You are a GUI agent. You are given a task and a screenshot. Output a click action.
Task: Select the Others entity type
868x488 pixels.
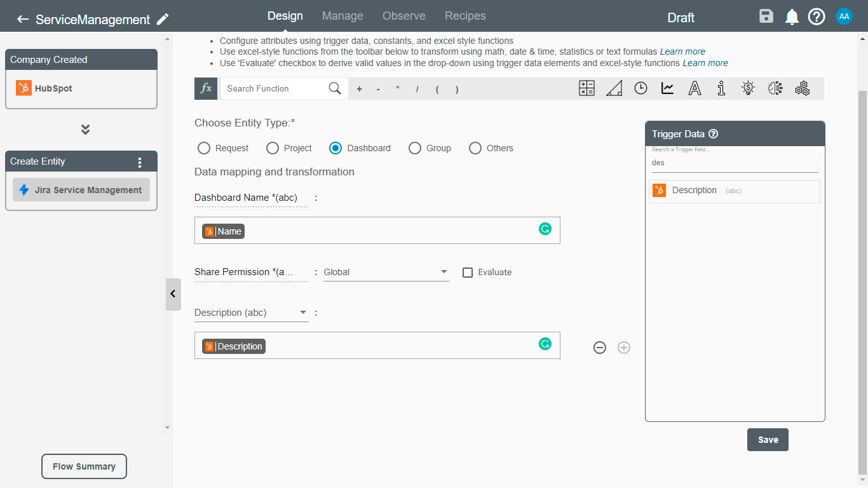[x=475, y=148]
